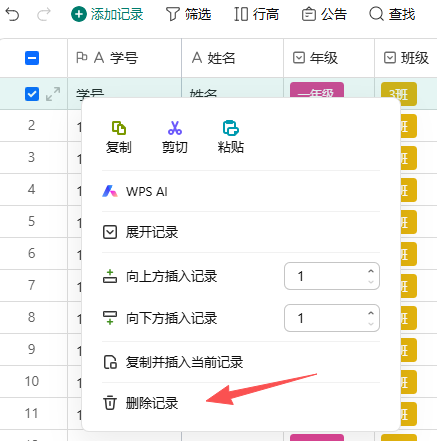437x441 pixels.
Task: Open the 班级 column header dropdown
Action: [390, 58]
